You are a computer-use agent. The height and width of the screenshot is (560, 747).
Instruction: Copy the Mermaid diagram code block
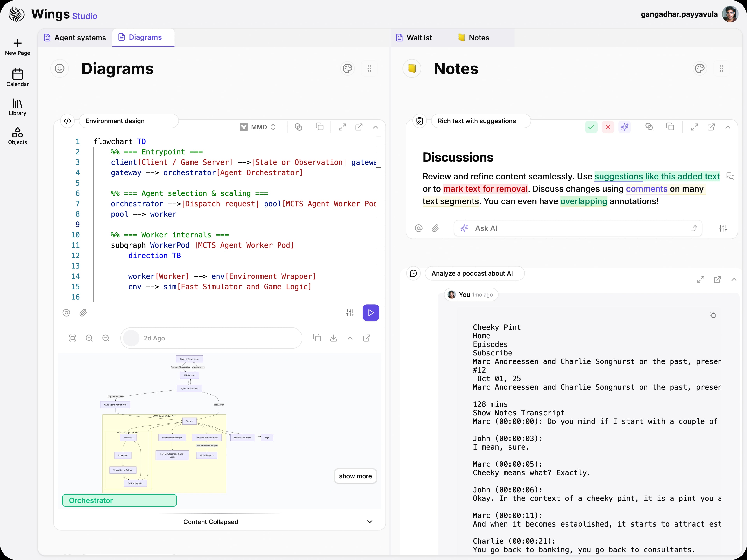coord(319,127)
